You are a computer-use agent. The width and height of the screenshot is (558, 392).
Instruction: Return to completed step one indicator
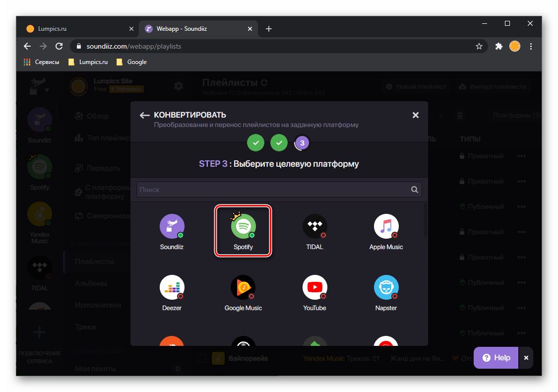[256, 143]
